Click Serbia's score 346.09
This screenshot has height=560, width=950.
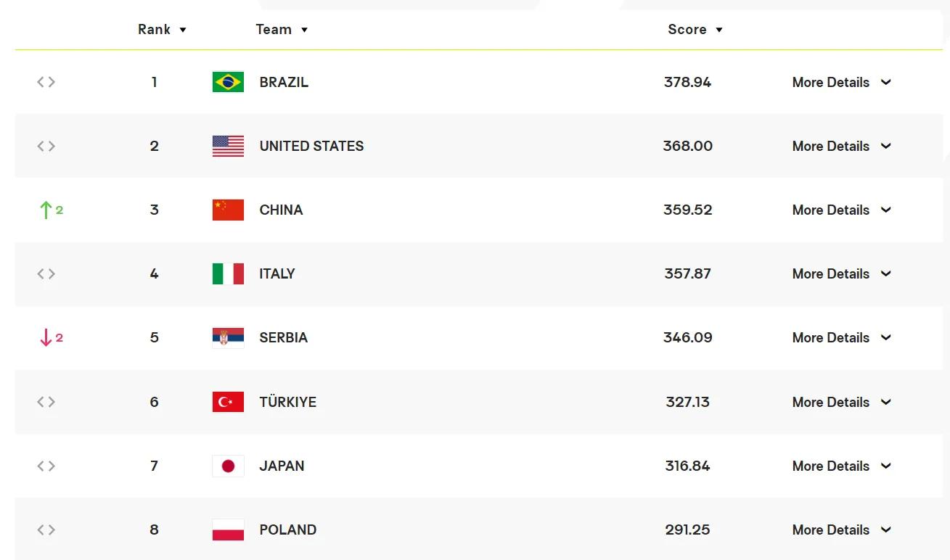(x=687, y=337)
